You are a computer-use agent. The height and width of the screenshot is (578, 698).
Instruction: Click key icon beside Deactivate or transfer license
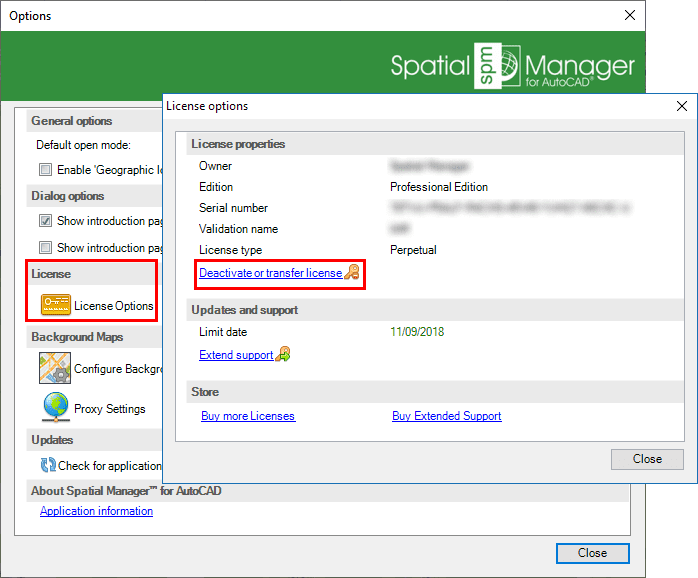[x=351, y=273]
